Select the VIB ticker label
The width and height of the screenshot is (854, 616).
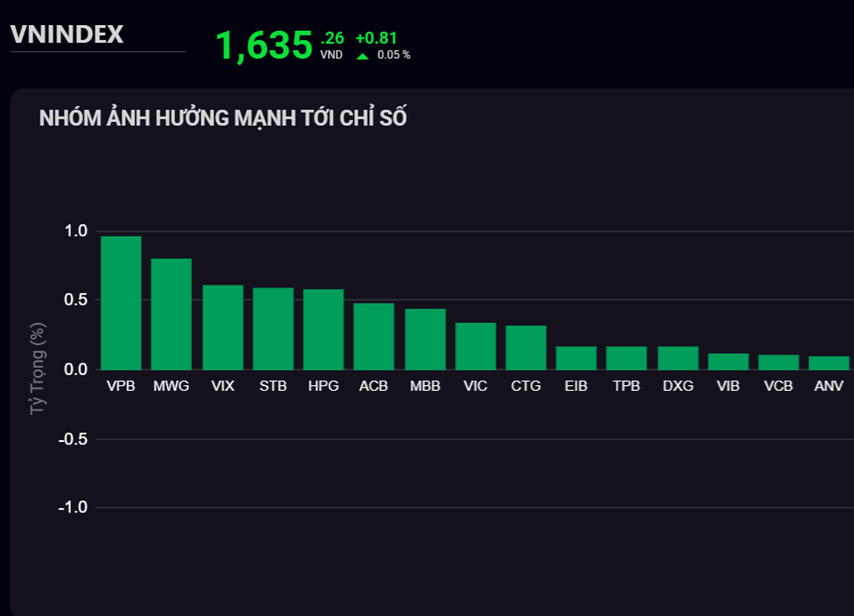pyautogui.click(x=728, y=387)
